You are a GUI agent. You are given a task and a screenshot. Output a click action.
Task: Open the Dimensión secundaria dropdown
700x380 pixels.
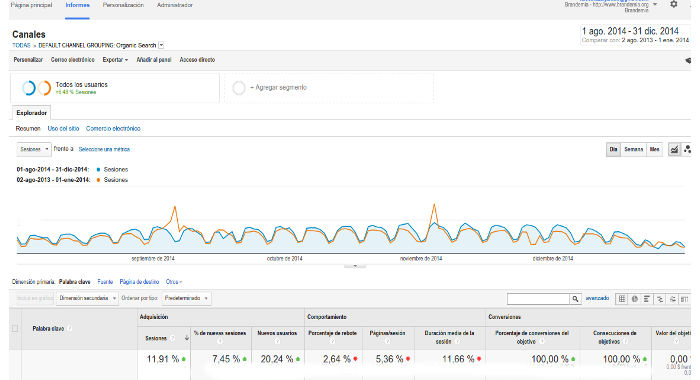point(87,298)
